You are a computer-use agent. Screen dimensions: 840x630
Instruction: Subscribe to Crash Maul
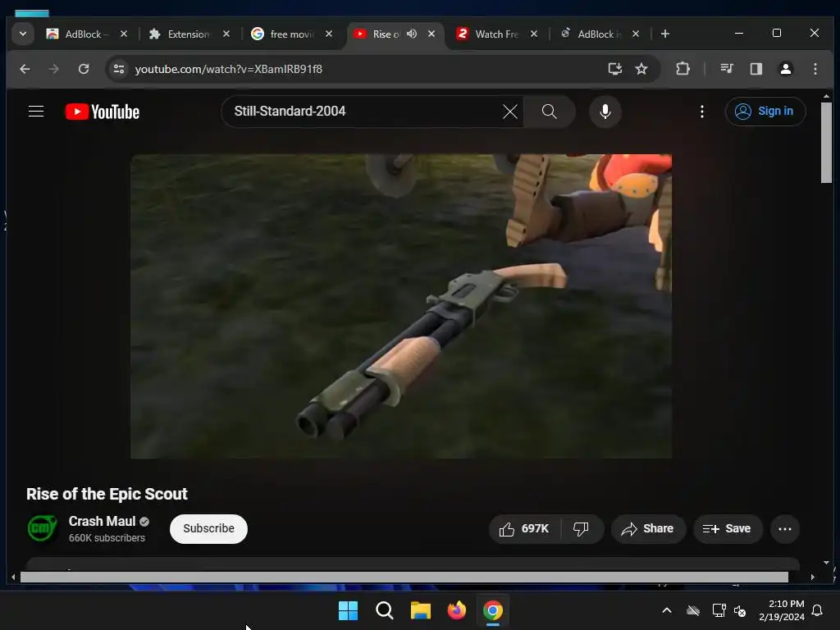[x=208, y=529]
